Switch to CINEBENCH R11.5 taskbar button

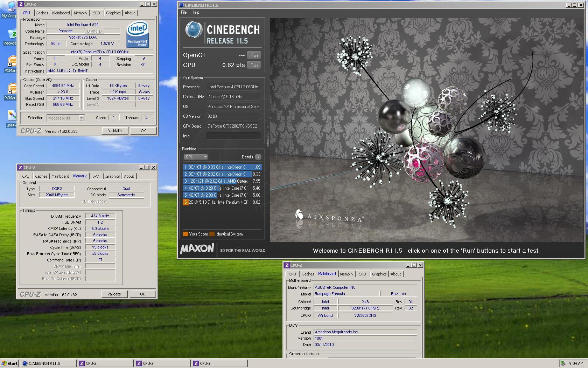[x=48, y=363]
